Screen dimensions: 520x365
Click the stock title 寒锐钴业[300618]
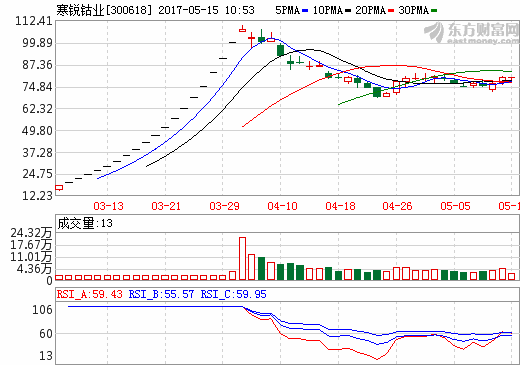(x=104, y=10)
